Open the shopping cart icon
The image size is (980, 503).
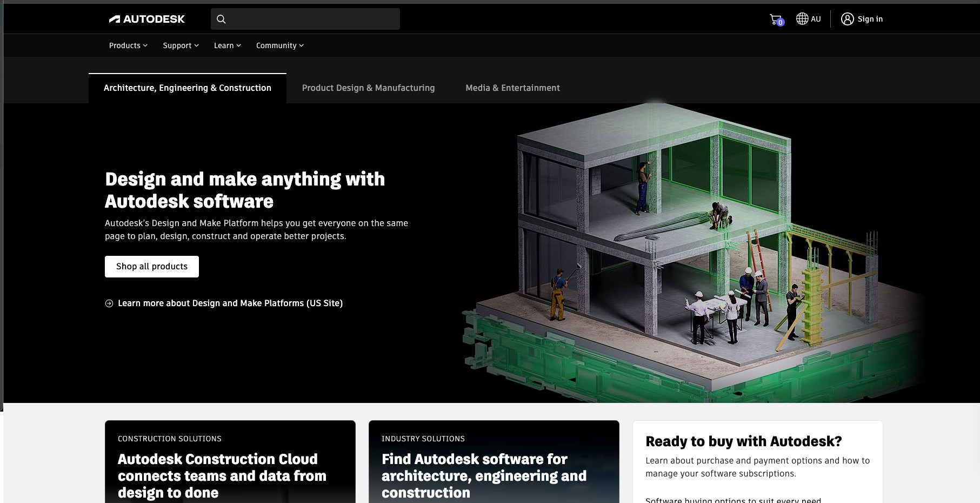(x=776, y=19)
